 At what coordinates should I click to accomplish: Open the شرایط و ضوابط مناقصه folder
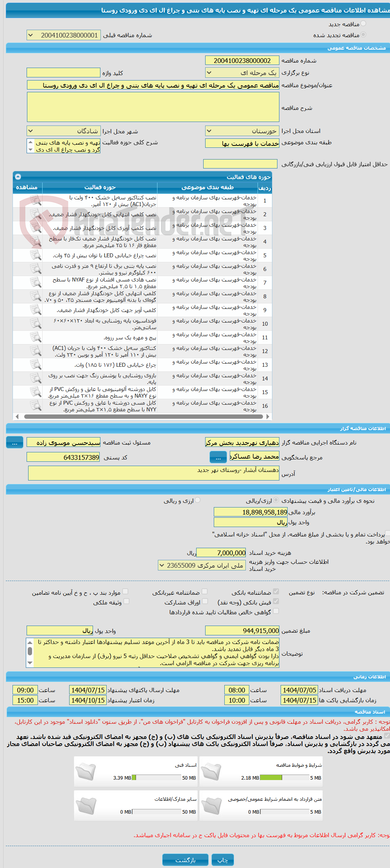click(x=211, y=771)
